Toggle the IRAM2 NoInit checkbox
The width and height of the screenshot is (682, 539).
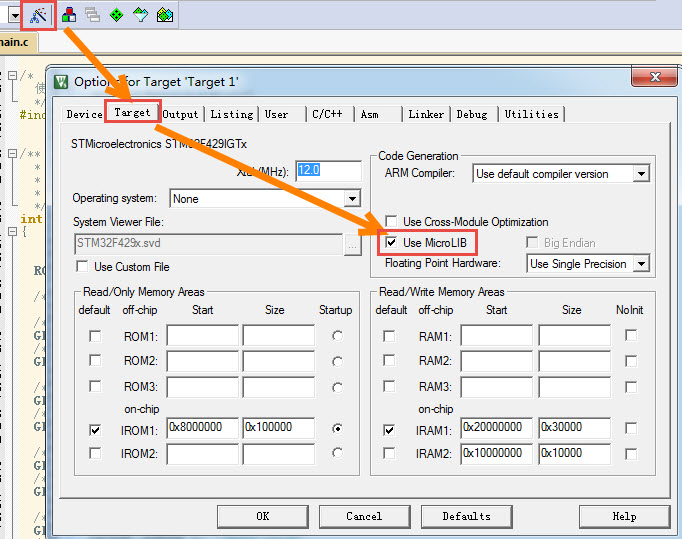[631, 454]
